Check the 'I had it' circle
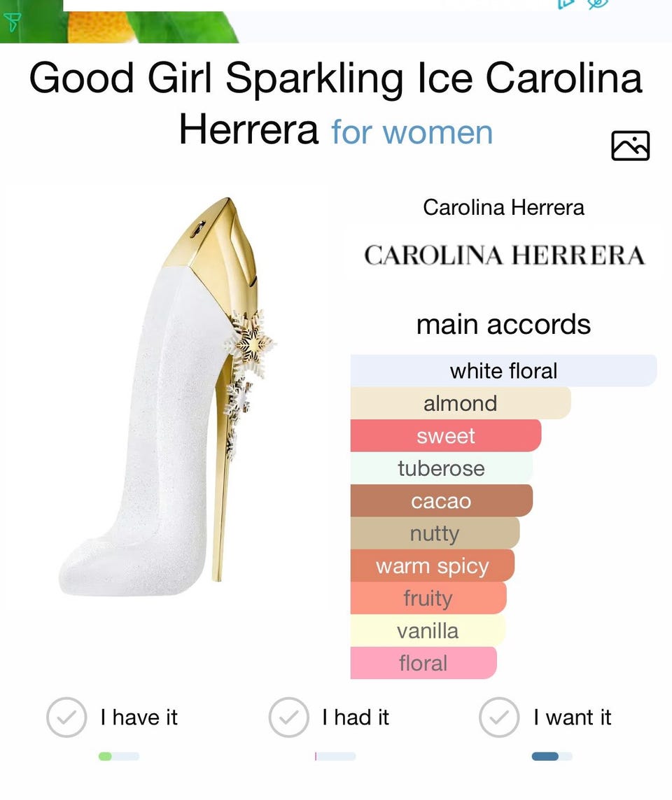 (x=288, y=717)
